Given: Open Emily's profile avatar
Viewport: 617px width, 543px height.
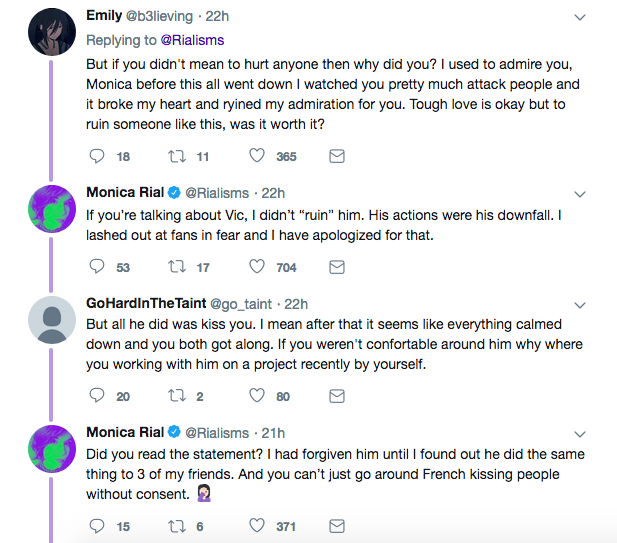Looking at the screenshot, I should point(52,32).
